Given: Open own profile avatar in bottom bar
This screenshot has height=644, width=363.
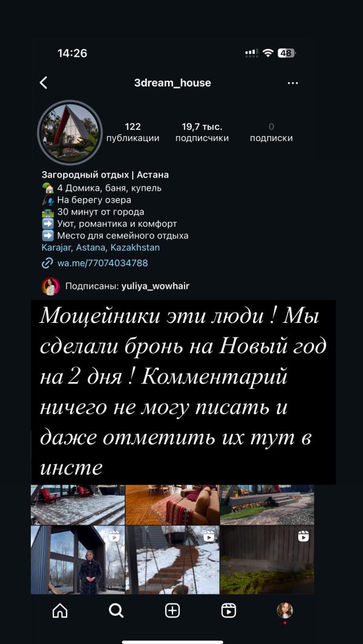Looking at the screenshot, I should [x=284, y=611].
